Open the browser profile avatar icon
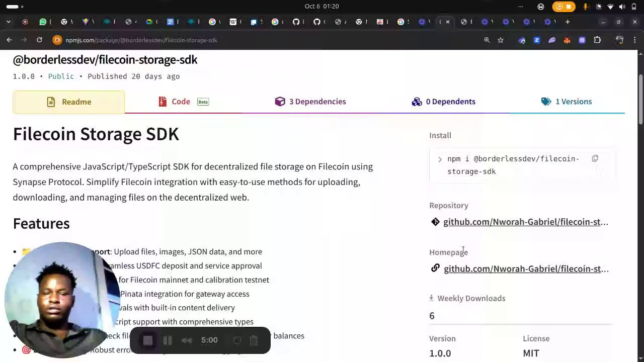 click(619, 40)
